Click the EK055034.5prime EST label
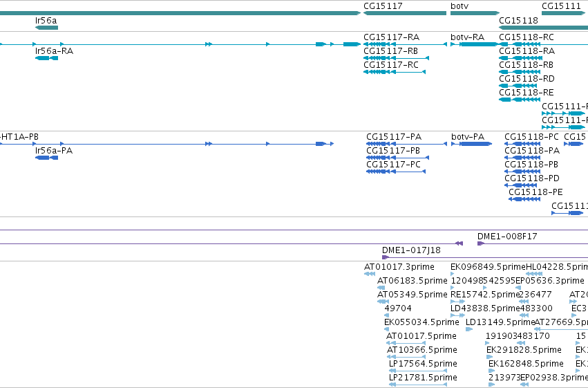The width and height of the screenshot is (588, 388). point(422,323)
